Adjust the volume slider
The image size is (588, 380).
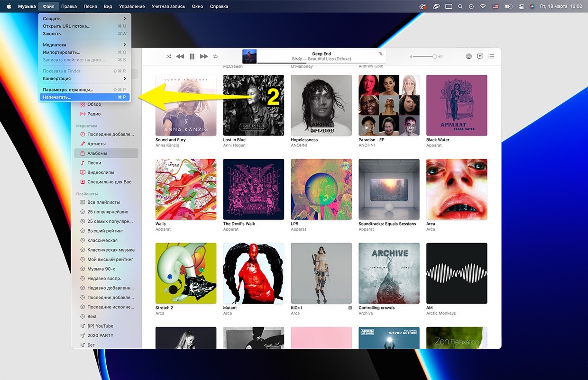click(424, 56)
